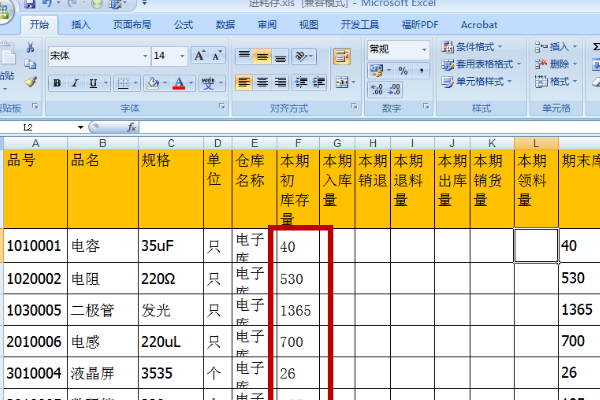Viewport: 600px width, 400px height.
Task: Click the Cut scissors icon
Action: [30, 47]
